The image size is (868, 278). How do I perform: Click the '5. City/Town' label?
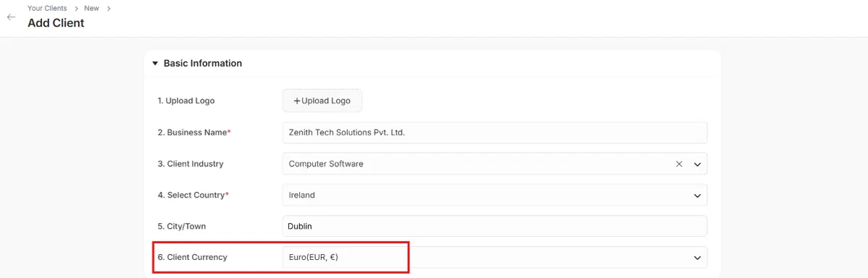tap(182, 226)
